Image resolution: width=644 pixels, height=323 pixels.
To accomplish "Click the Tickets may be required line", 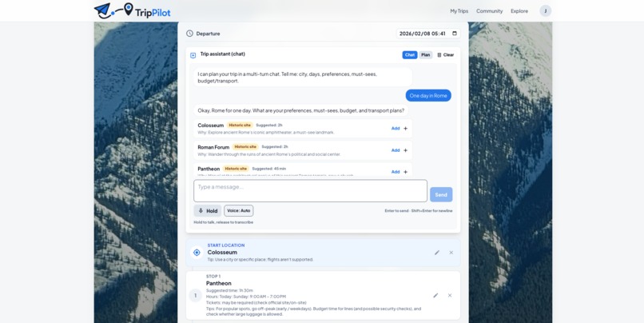I will (x=256, y=303).
